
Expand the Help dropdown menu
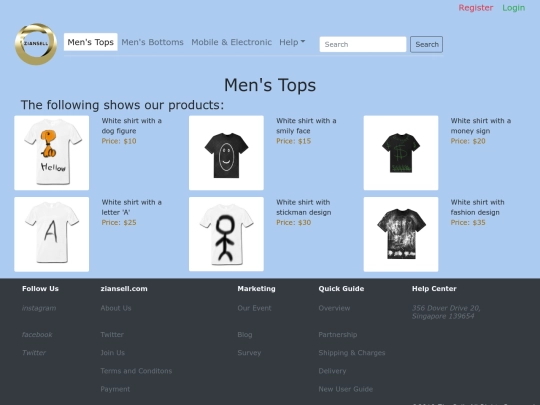292,42
